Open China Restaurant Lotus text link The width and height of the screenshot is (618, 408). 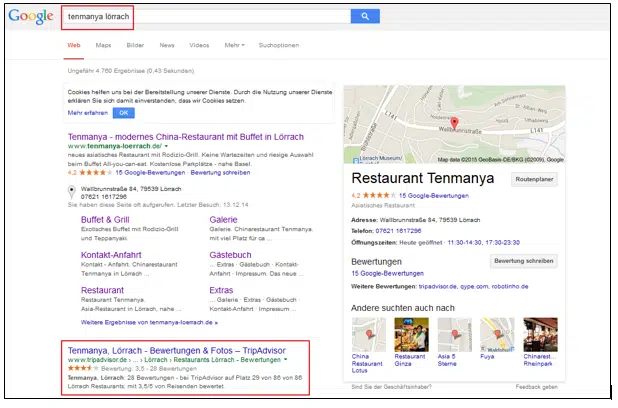click(x=367, y=363)
